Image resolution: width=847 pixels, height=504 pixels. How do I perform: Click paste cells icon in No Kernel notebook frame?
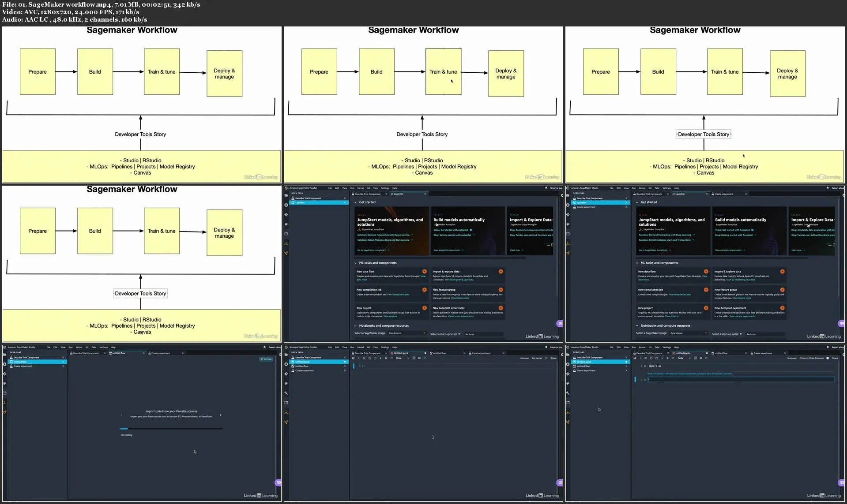click(x=375, y=358)
